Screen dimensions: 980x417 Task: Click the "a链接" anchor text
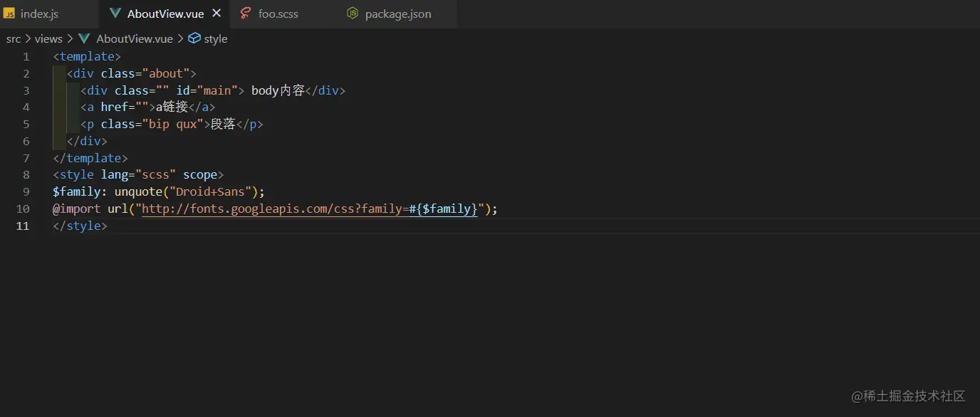(x=172, y=107)
